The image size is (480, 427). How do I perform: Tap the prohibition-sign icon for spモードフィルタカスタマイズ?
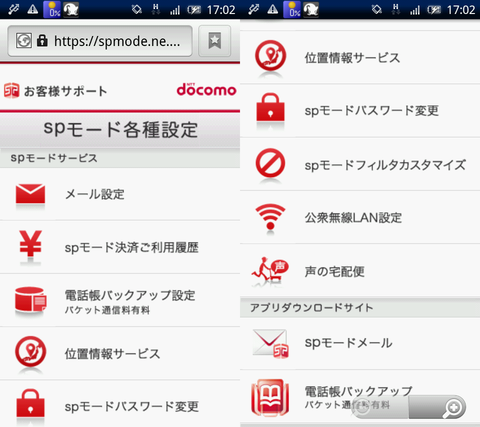(270, 163)
